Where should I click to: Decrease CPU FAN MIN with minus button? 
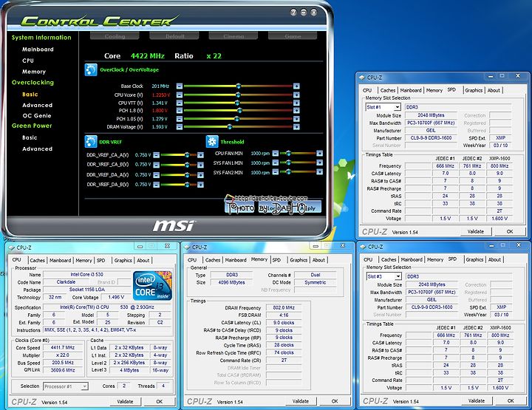[275, 153]
